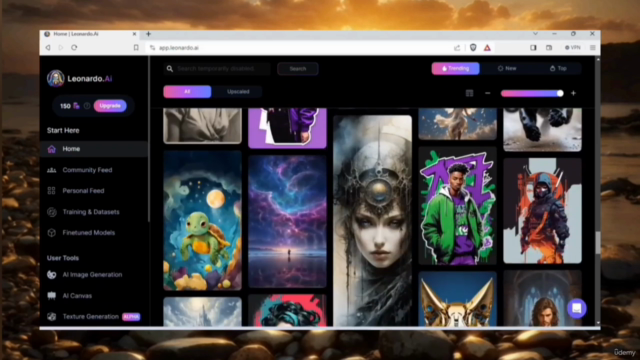The height and width of the screenshot is (360, 640).
Task: Select the Finetuned Models cube icon
Action: (51, 233)
